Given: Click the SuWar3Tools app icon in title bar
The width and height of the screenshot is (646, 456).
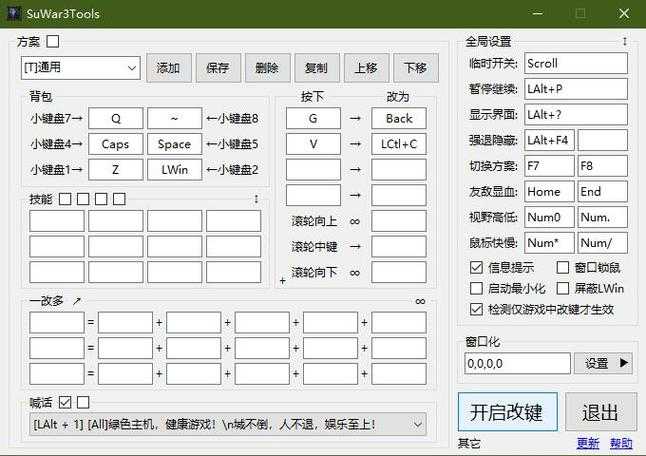Looking at the screenshot, I should click(14, 13).
